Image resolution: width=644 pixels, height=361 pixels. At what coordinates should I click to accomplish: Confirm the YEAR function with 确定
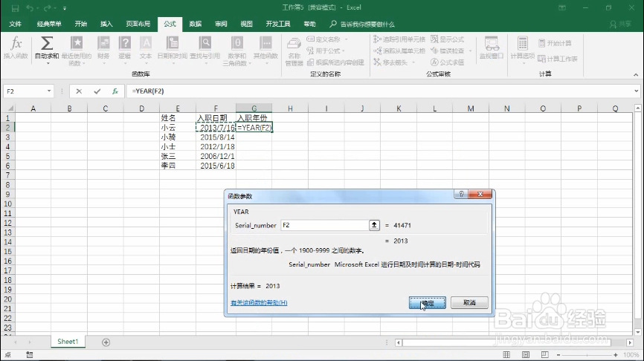[x=427, y=303]
